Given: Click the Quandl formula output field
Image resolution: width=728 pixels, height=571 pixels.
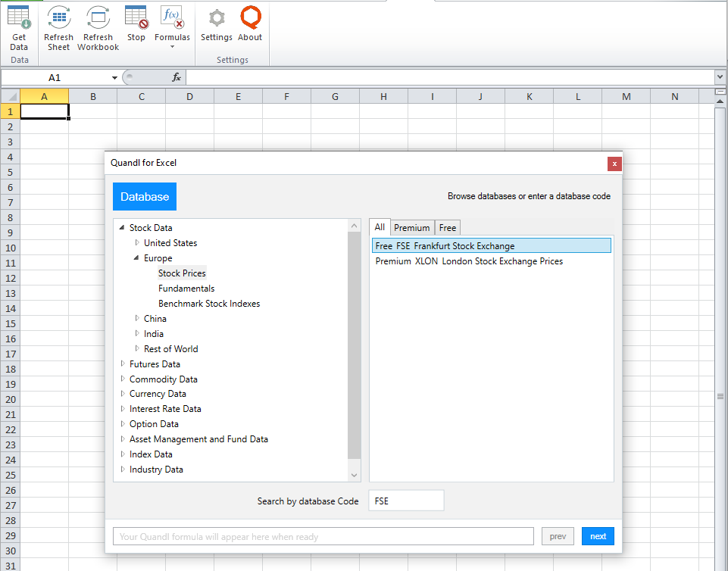Looking at the screenshot, I should [323, 537].
